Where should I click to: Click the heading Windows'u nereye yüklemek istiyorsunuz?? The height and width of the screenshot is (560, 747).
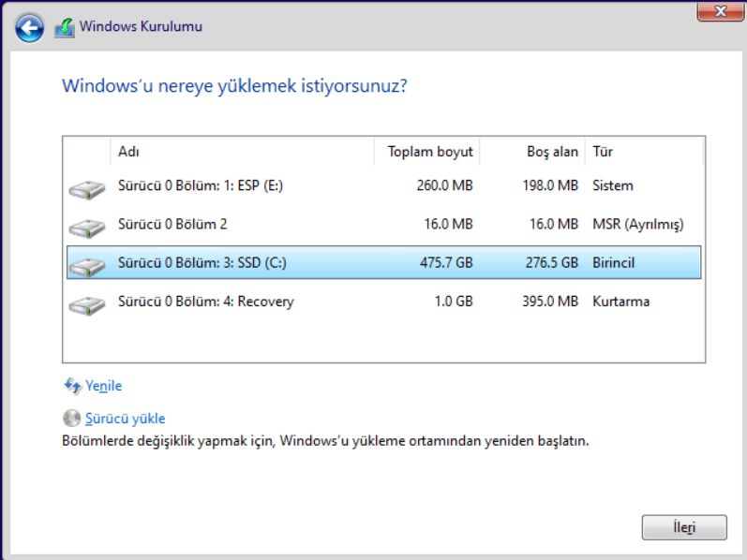234,86
